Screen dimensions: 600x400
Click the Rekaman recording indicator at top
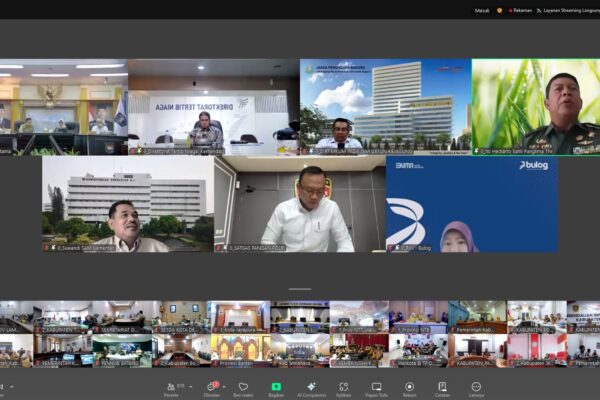520,11
